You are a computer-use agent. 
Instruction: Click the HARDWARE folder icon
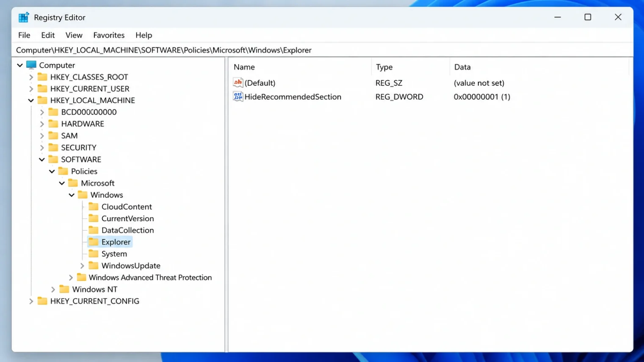(x=53, y=124)
